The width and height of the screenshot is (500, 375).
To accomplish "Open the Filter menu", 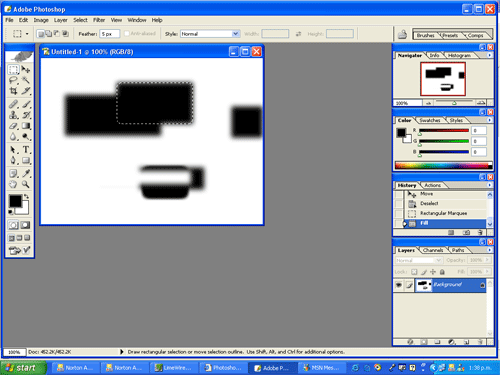I will pos(99,20).
